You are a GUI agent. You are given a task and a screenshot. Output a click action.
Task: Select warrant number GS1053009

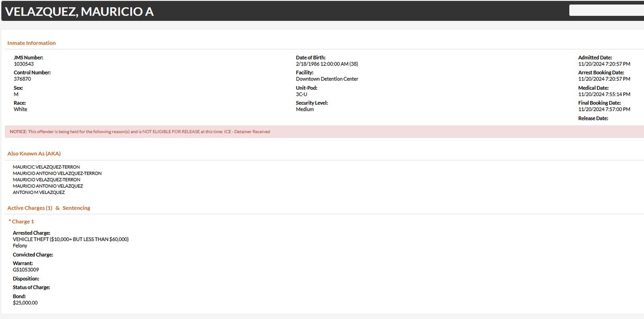tap(27, 270)
